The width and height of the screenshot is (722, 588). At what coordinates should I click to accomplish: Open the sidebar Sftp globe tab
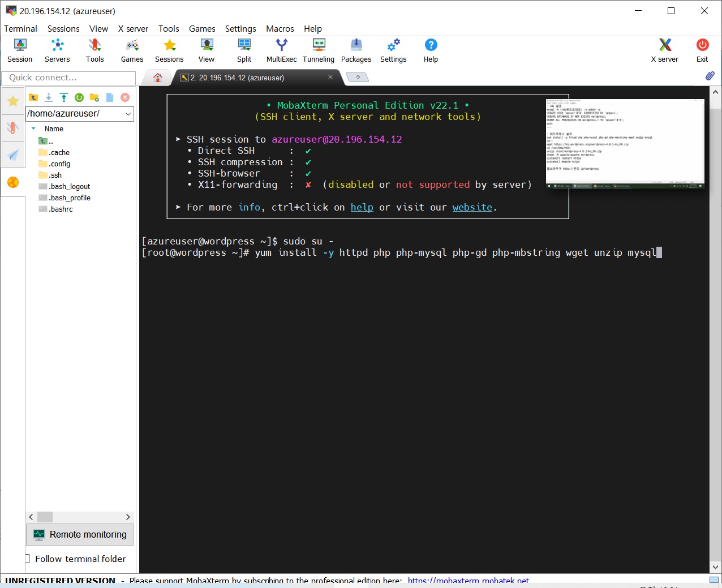pos(13,182)
